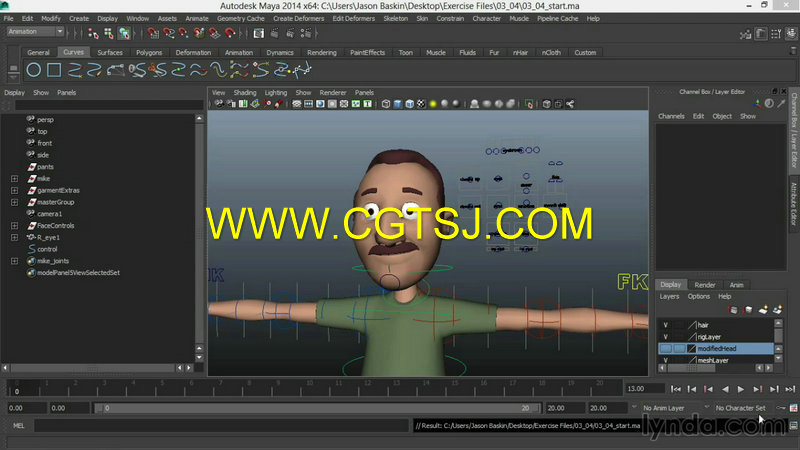Open the viewport Shading menu
The image size is (800, 450).
coord(245,92)
